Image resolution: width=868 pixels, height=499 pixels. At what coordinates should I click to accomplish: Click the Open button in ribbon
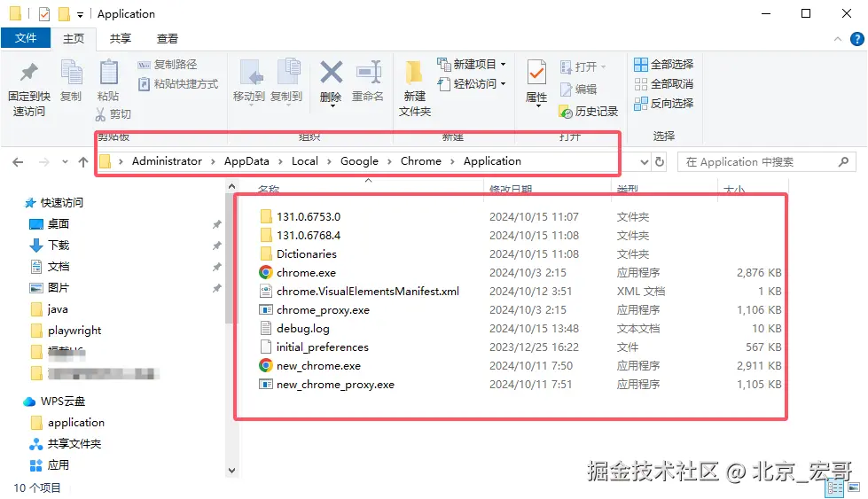(x=583, y=67)
